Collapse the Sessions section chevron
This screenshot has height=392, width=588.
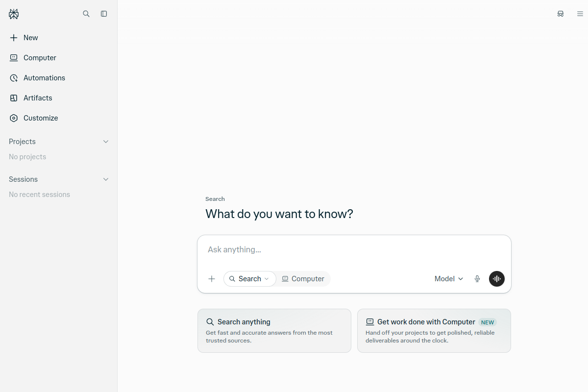click(x=106, y=179)
